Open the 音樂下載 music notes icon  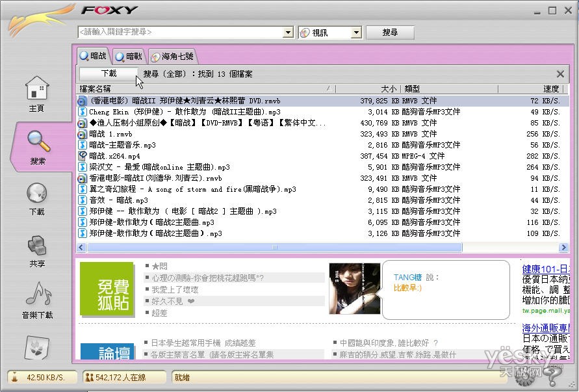coord(38,295)
